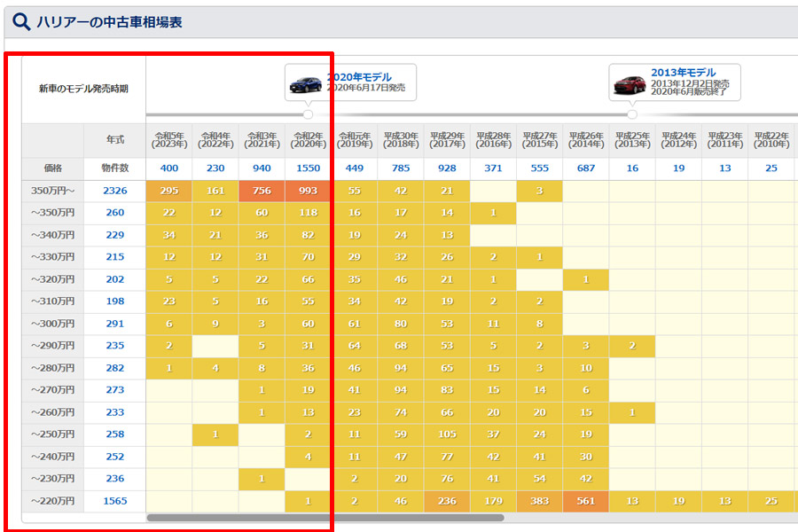
Task: Open the 687 total under 平成26年
Action: (586, 168)
